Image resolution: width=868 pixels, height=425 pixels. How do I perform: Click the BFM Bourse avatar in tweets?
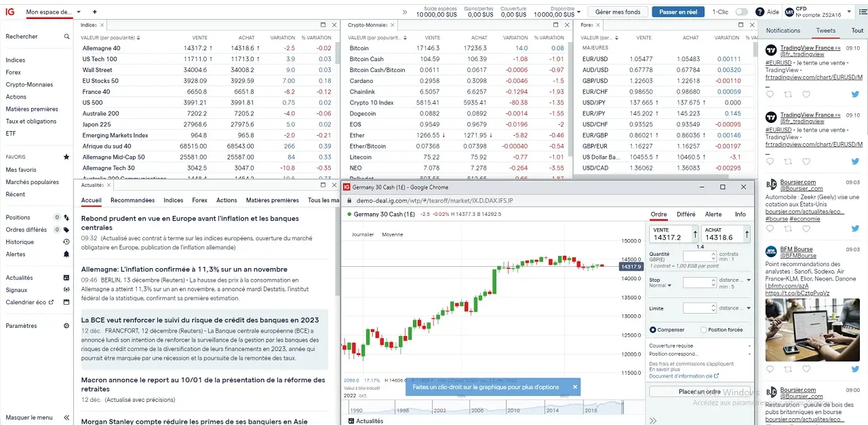[771, 251]
